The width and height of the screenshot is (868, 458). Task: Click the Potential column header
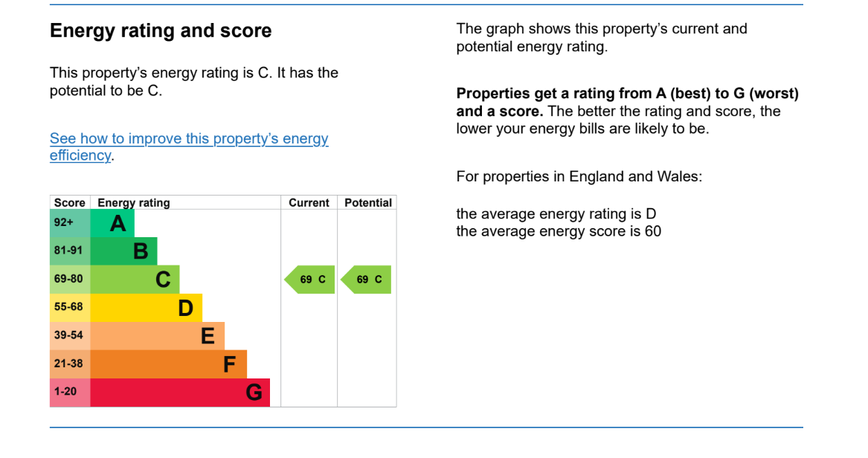[367, 202]
